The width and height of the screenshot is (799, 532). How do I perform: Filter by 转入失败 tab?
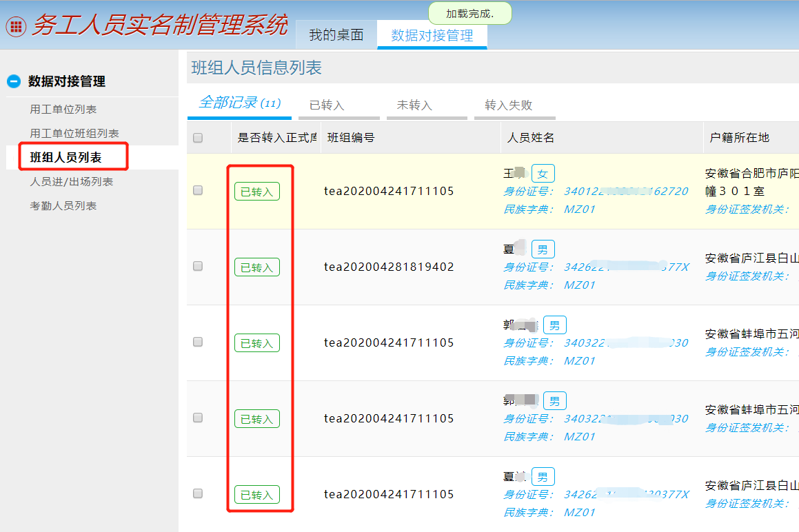tap(509, 105)
